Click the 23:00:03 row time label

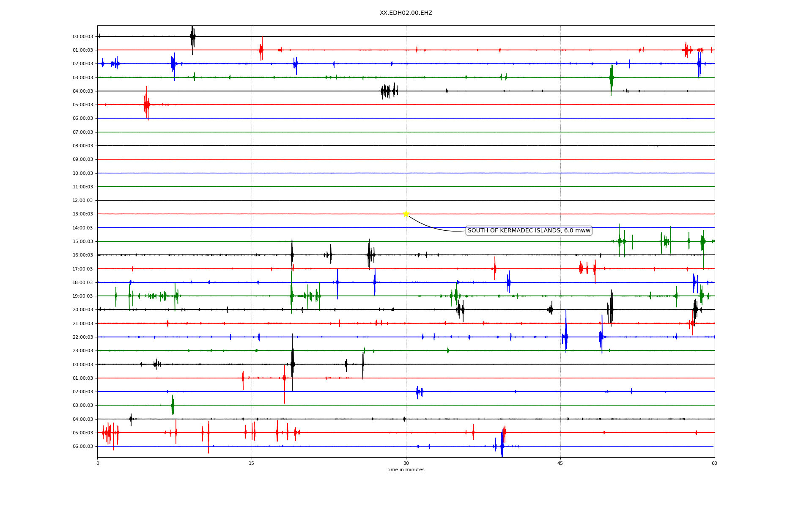coord(83,351)
